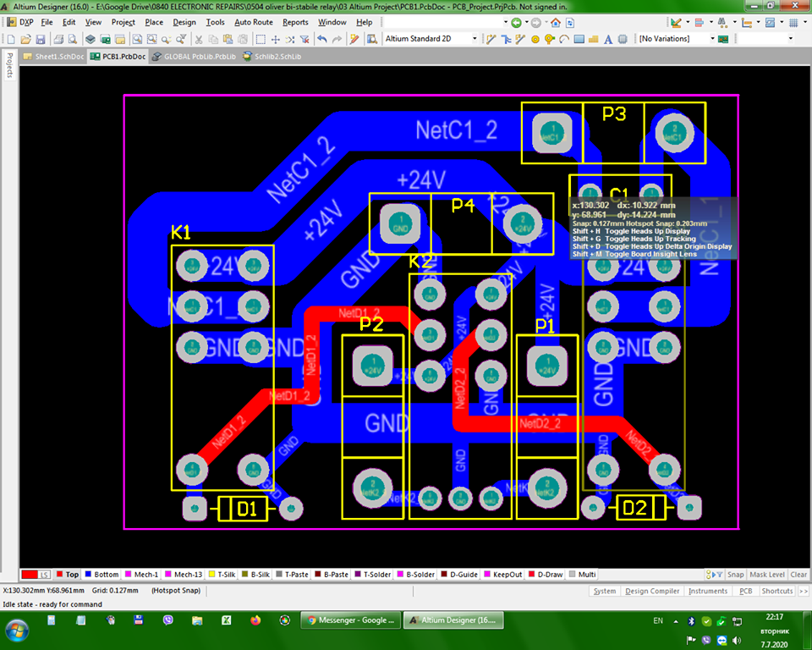This screenshot has width=812, height=650.
Task: Click the Clear button
Action: (798, 575)
